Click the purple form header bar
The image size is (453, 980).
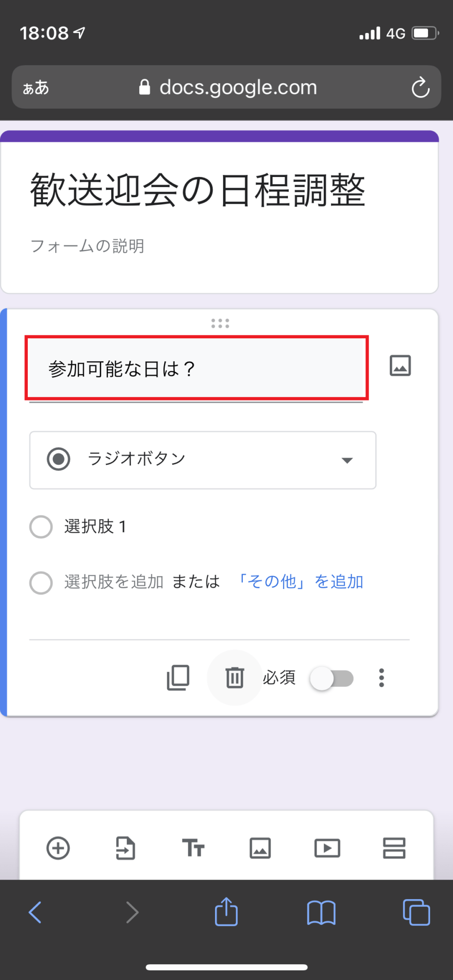click(220, 136)
